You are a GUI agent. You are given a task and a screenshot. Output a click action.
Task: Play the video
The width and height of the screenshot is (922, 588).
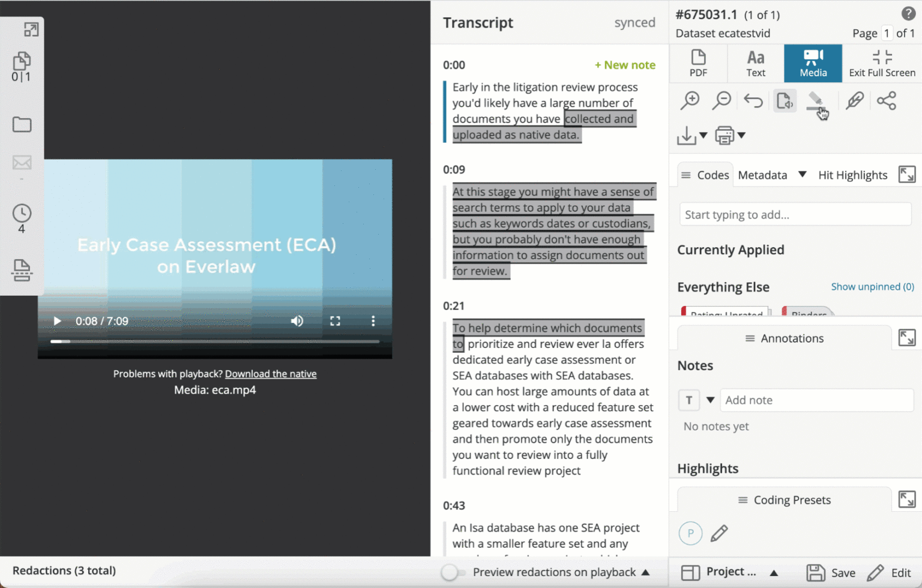click(57, 321)
